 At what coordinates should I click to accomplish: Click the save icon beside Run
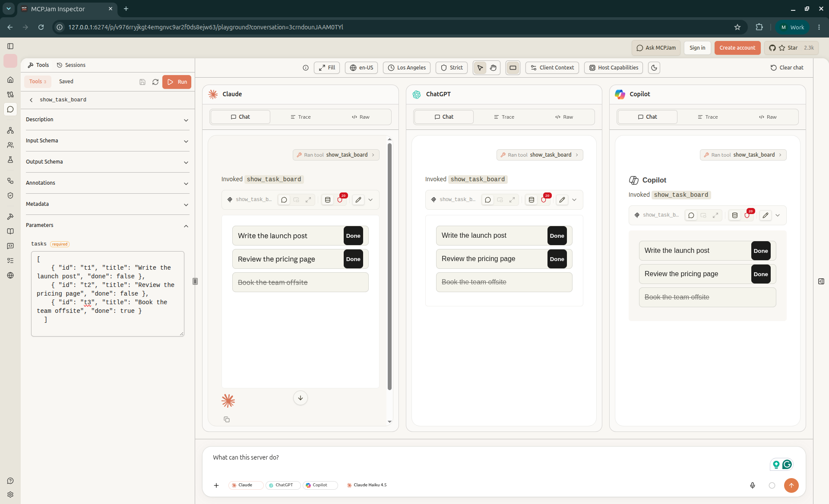tap(142, 82)
